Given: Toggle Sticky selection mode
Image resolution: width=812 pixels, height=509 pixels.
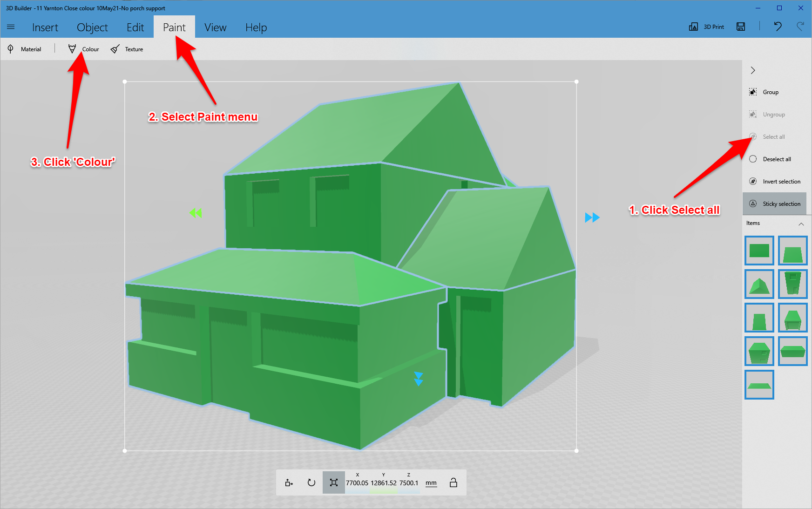Looking at the screenshot, I should pos(774,204).
